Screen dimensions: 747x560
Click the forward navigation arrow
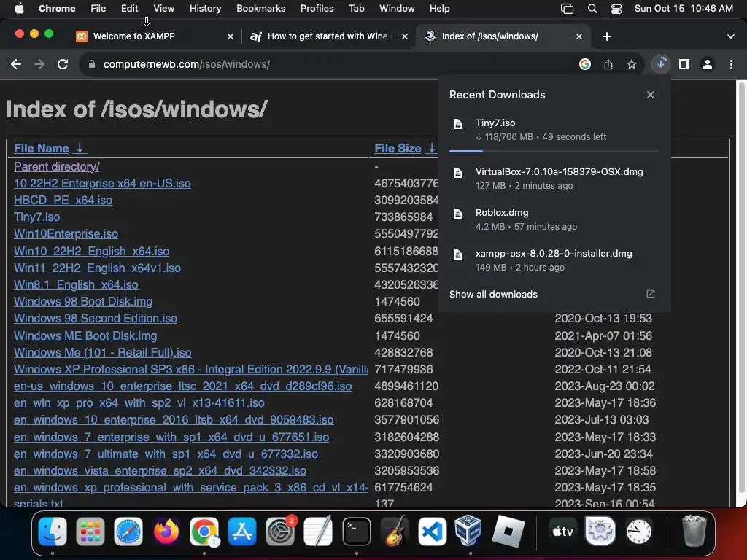click(39, 64)
